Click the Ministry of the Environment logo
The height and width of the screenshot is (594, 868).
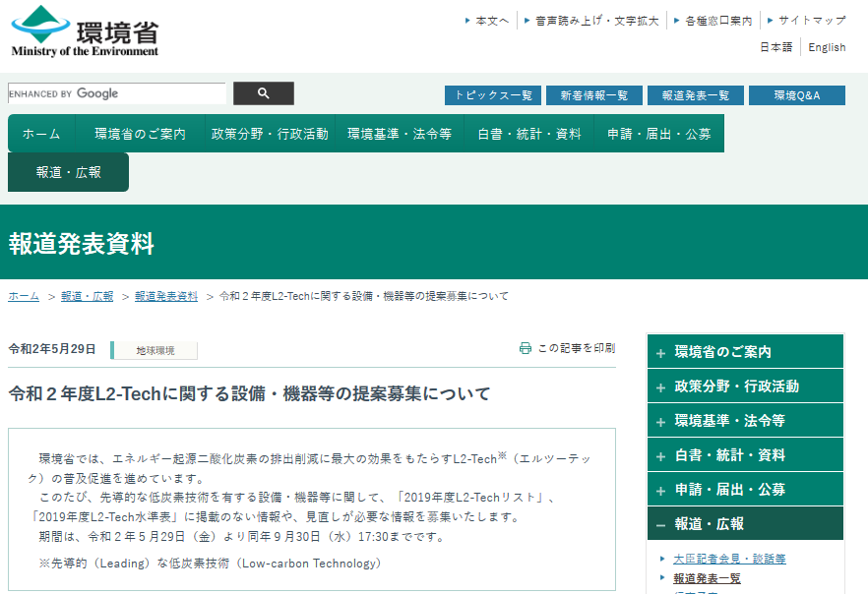coord(85,30)
